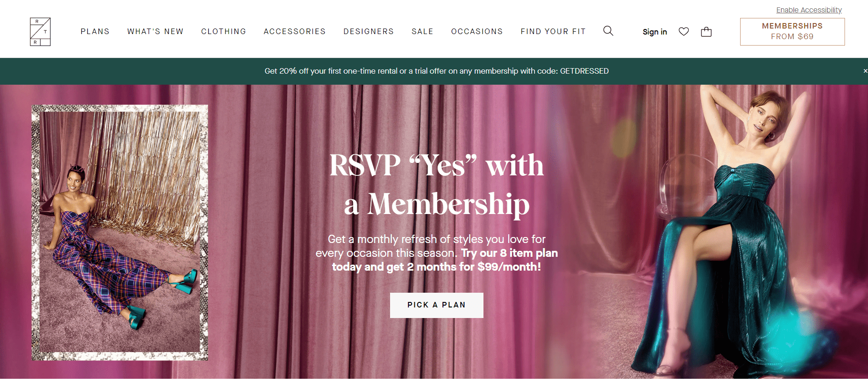Open the DESIGNERS menu

coord(368,31)
